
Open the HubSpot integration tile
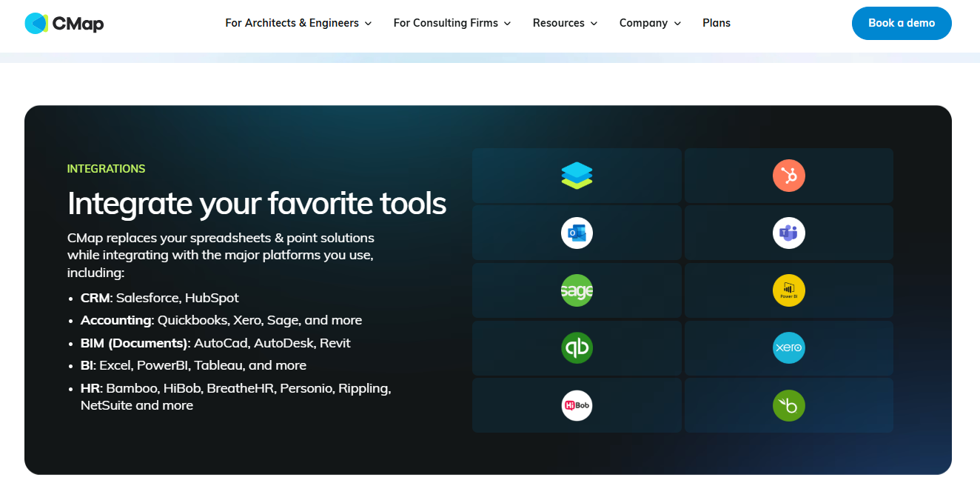(x=788, y=176)
